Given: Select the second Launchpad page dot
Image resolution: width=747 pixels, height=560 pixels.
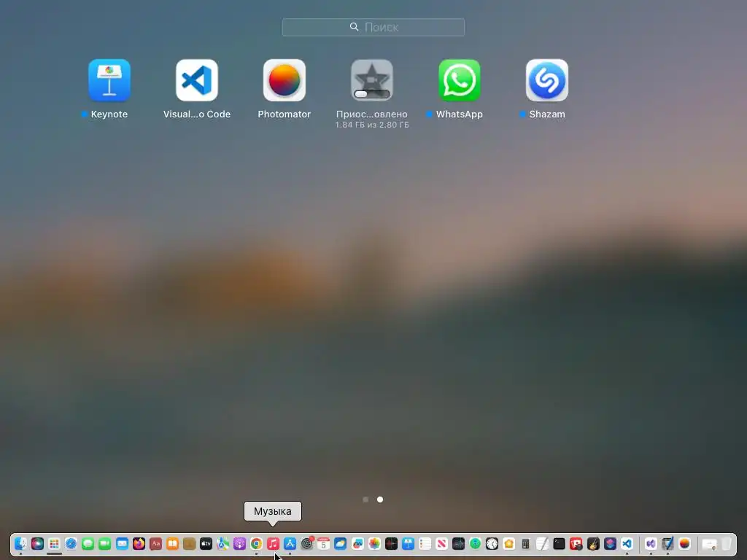Looking at the screenshot, I should [380, 499].
